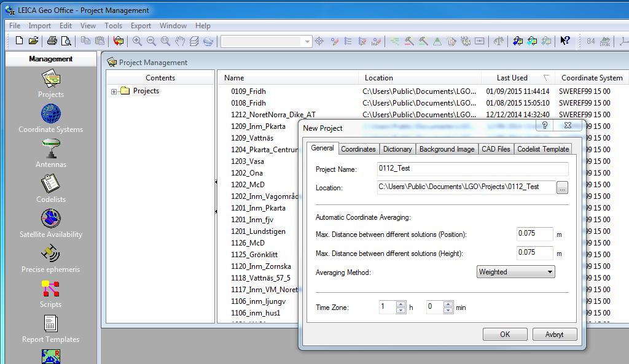Screen dimensions: 629x364
Task: Open Print Preview from the toolbar
Action: [x=66, y=41]
